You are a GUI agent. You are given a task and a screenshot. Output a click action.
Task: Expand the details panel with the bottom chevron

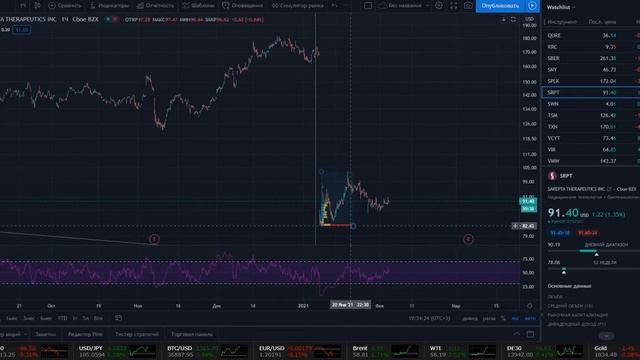(x=606, y=336)
